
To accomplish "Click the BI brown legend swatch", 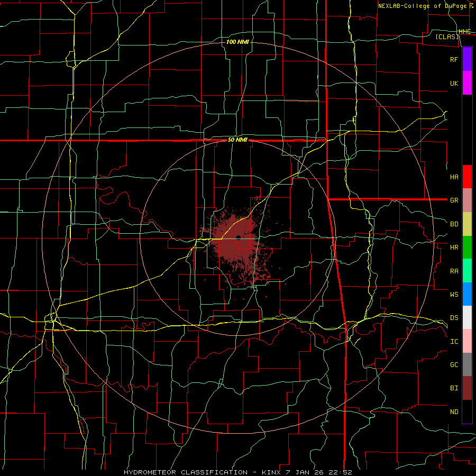I will coord(467,388).
